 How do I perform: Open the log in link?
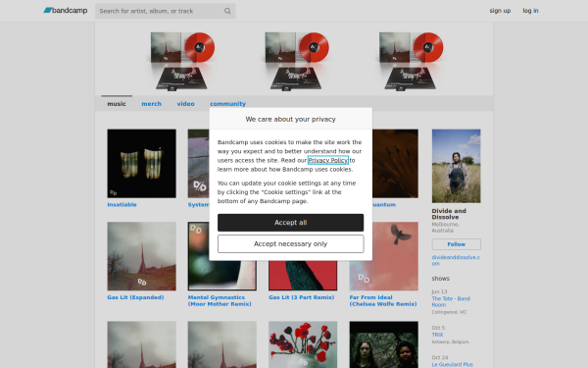point(530,11)
